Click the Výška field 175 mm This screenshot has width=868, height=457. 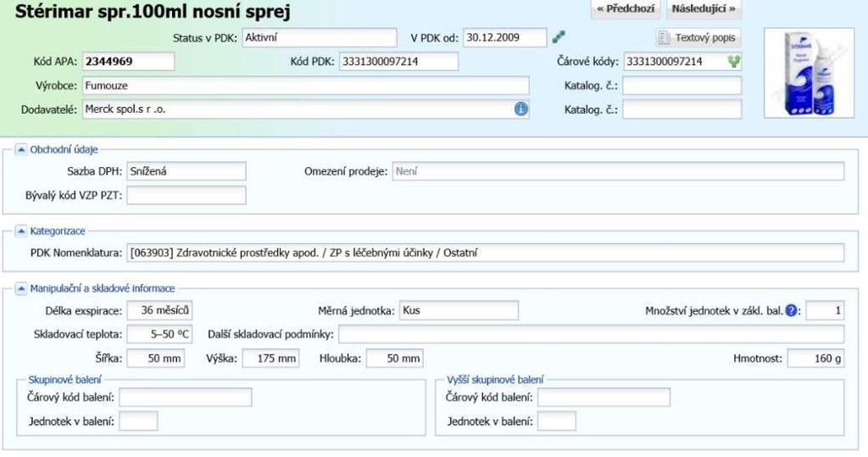(x=270, y=359)
